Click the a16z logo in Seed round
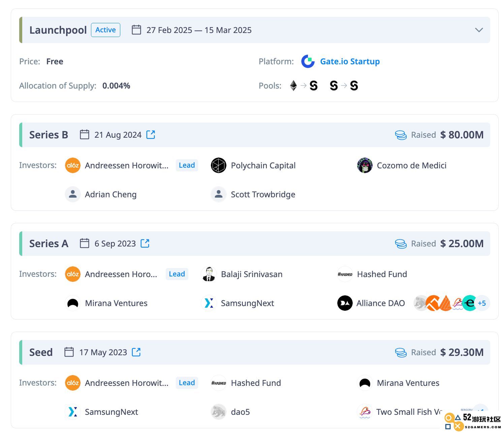This screenshot has height=433, width=504. point(73,383)
